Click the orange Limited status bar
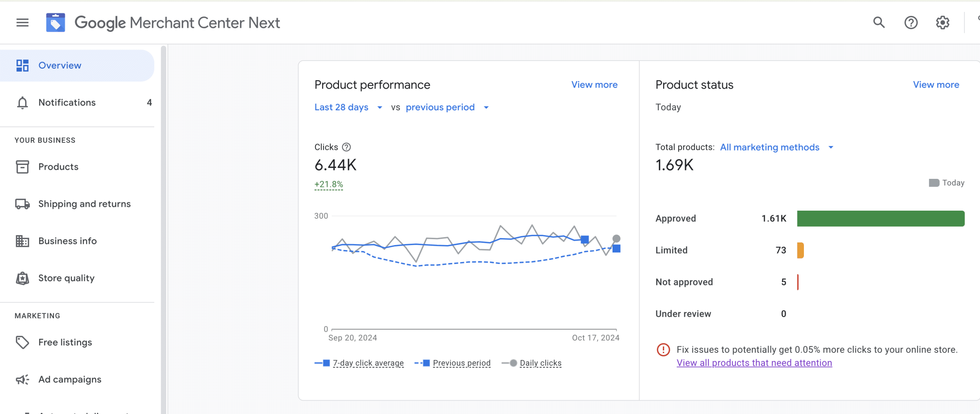 pyautogui.click(x=800, y=250)
